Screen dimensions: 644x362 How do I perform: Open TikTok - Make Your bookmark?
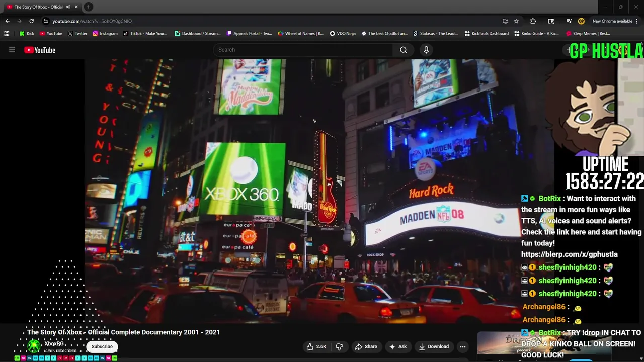pos(145,34)
